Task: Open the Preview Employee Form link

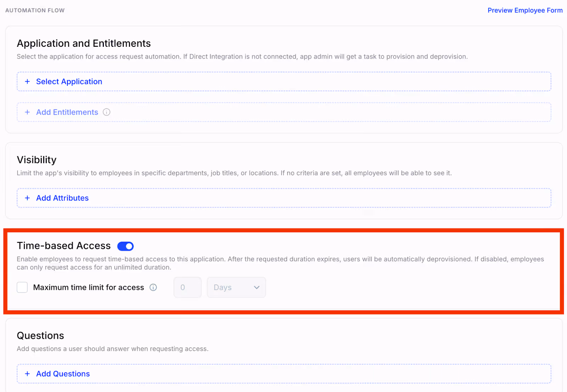Action: (x=525, y=10)
